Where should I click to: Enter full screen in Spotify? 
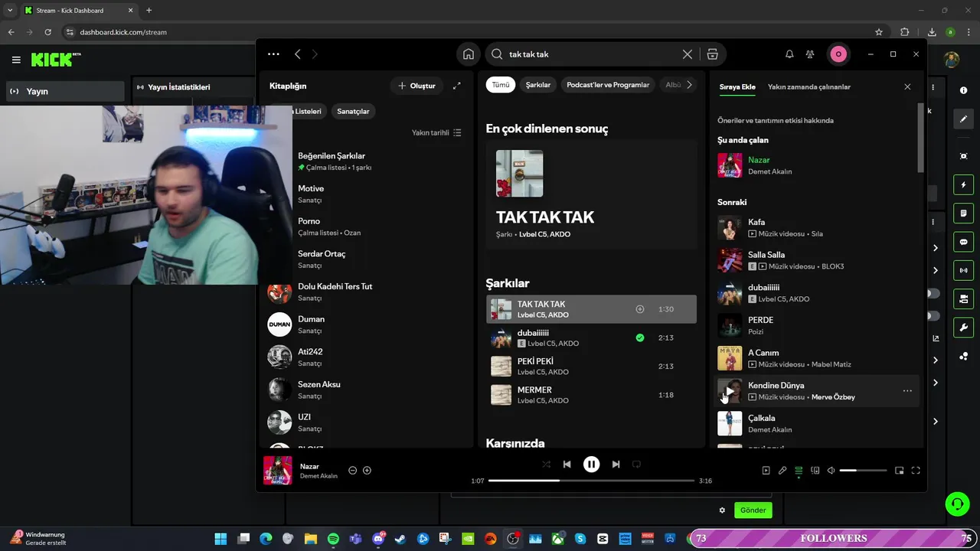point(916,471)
